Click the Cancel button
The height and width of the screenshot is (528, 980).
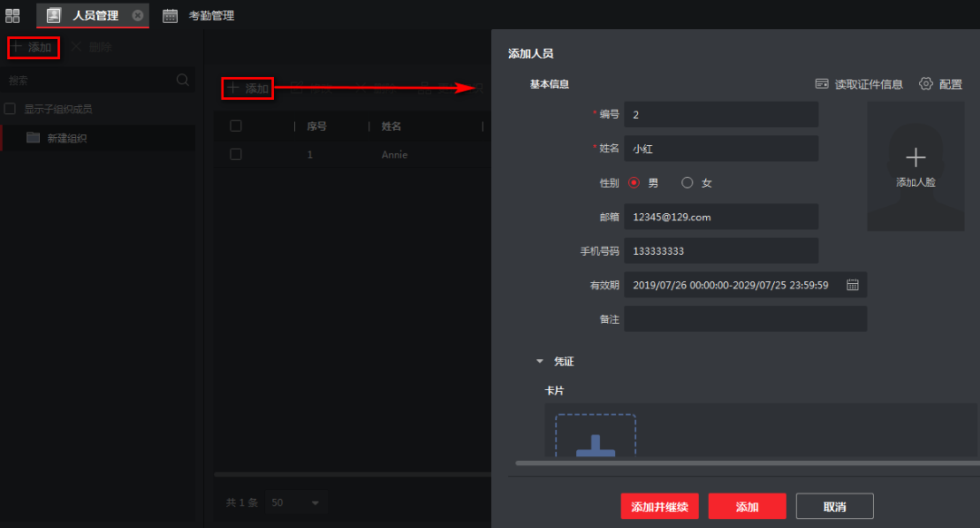(x=834, y=506)
